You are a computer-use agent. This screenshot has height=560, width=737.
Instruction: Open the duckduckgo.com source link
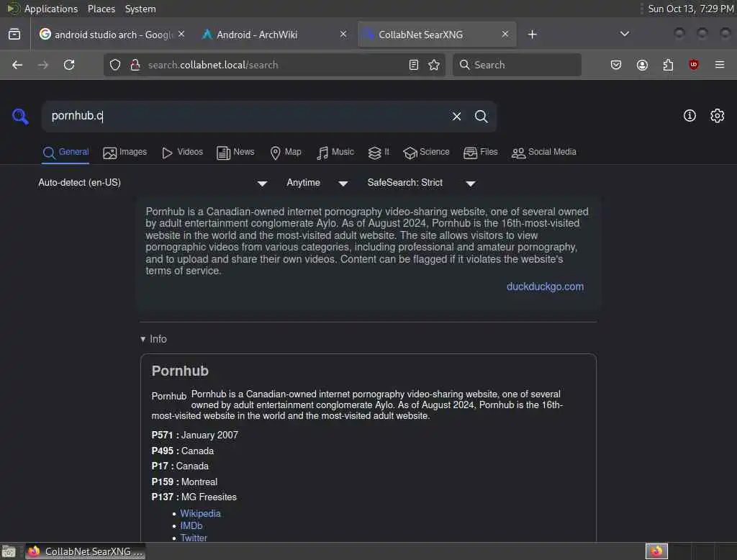click(x=545, y=286)
